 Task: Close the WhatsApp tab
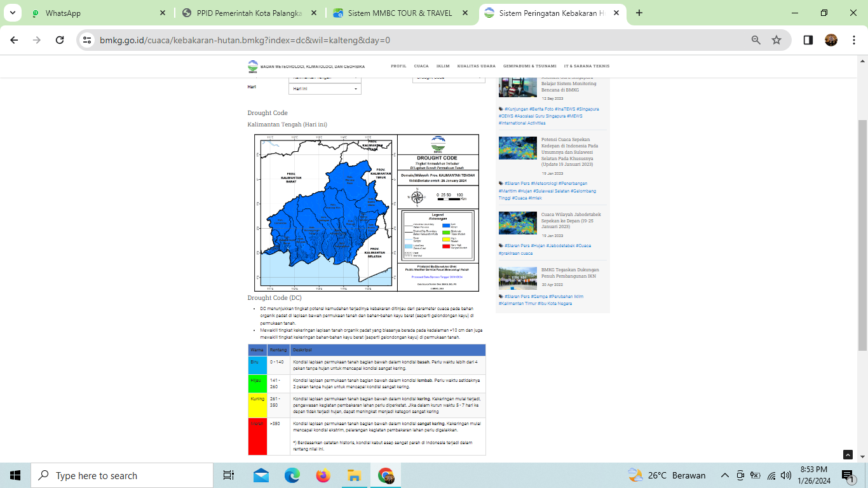(x=163, y=13)
